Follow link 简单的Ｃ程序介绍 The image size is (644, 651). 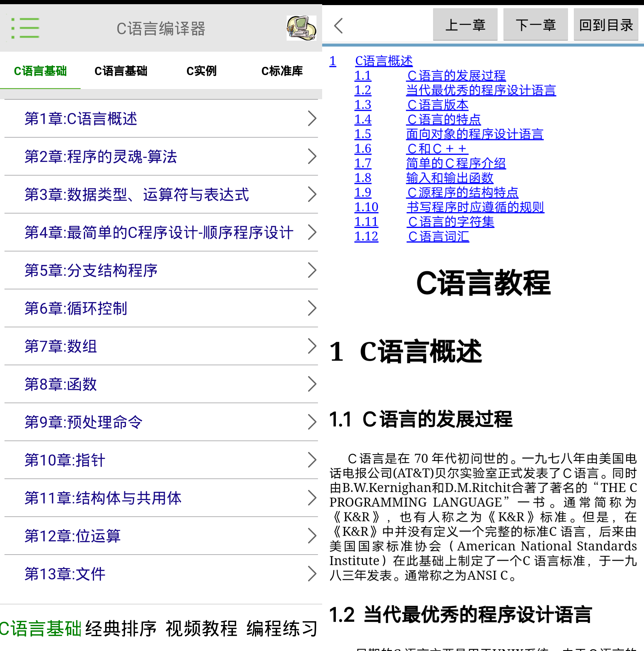456,163
